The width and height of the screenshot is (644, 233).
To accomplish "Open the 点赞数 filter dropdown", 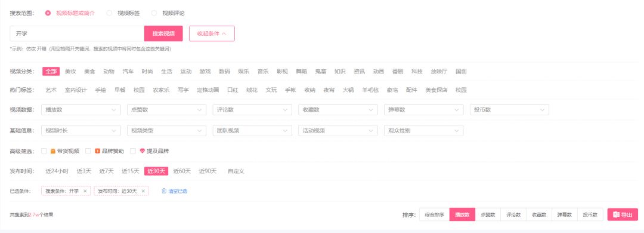I will click(x=167, y=109).
